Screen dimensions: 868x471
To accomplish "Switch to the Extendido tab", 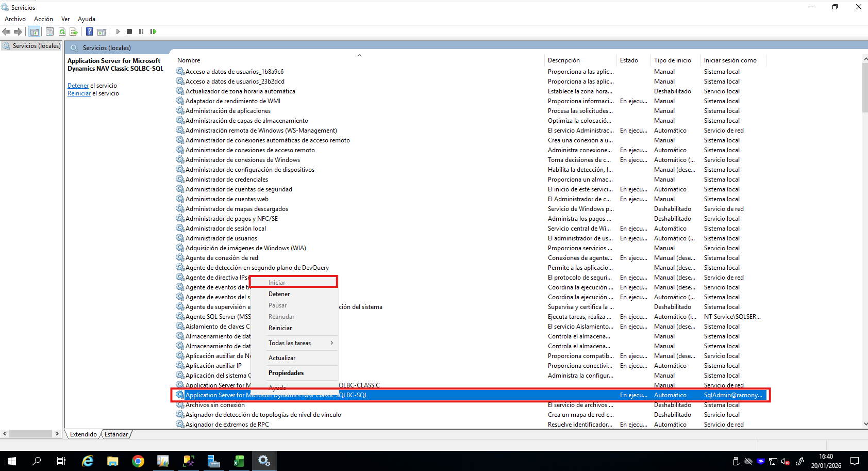I will 84,434.
